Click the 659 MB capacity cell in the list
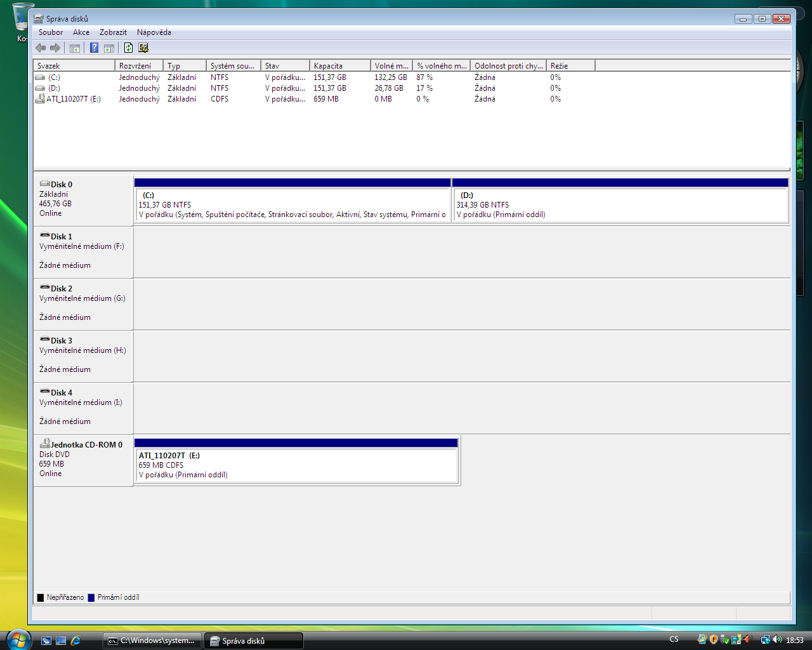Viewport: 812px width, 650px height. pos(326,99)
